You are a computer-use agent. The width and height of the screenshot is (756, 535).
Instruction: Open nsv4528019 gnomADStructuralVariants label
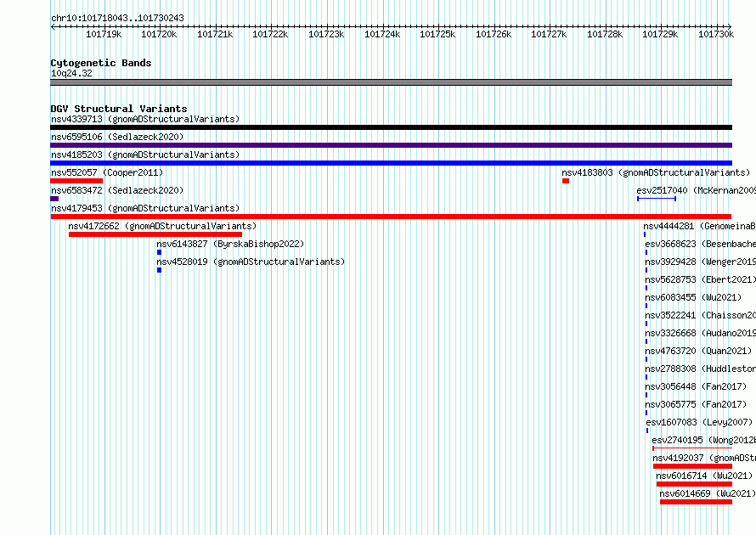(251, 262)
